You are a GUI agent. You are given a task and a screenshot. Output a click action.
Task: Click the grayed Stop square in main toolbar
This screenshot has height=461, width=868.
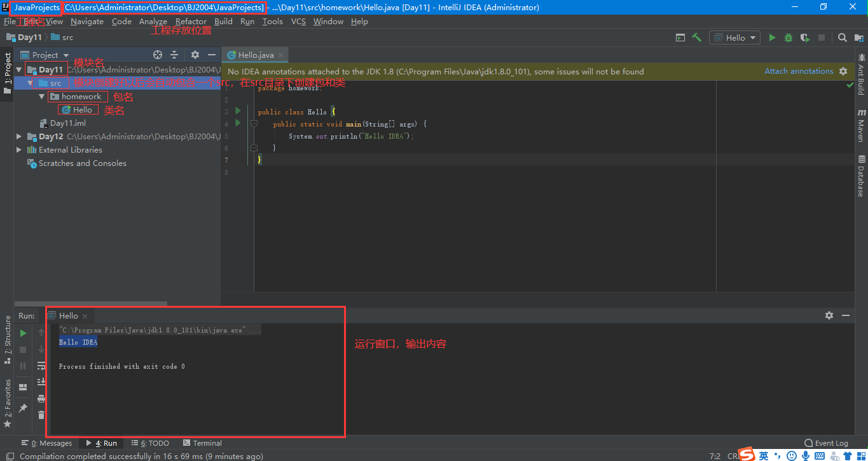pyautogui.click(x=821, y=38)
